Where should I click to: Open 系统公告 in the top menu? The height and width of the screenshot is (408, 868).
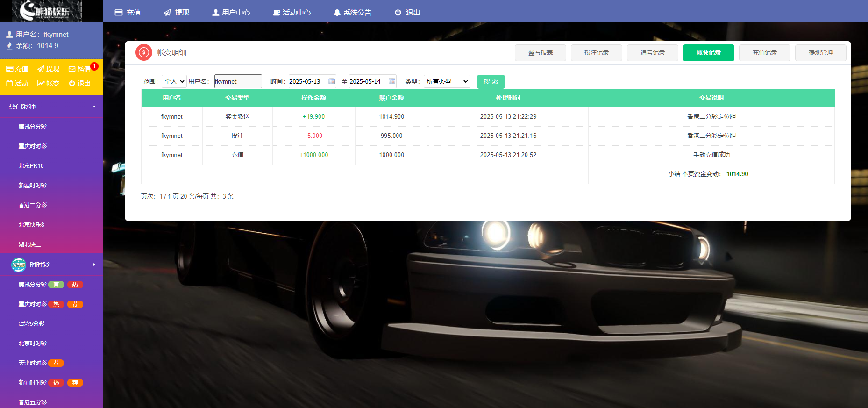[x=353, y=13]
